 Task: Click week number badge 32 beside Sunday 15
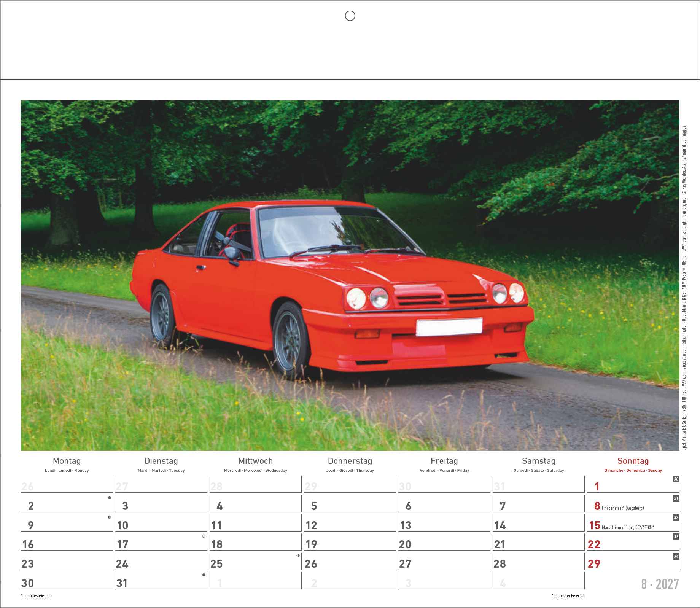676,518
